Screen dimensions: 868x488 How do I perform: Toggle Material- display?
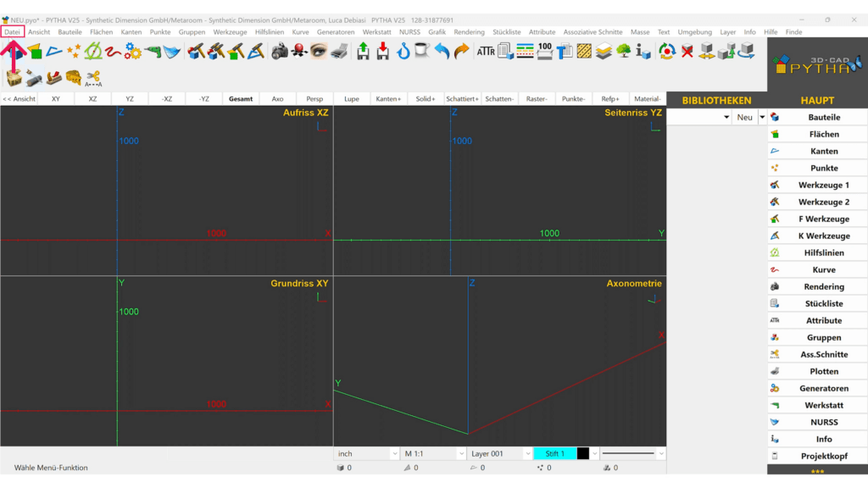[x=647, y=99]
